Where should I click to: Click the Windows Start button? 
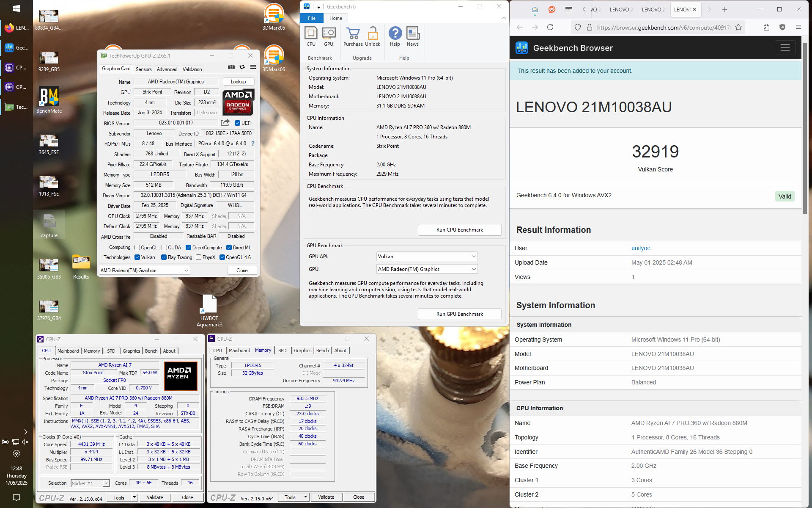[16, 8]
